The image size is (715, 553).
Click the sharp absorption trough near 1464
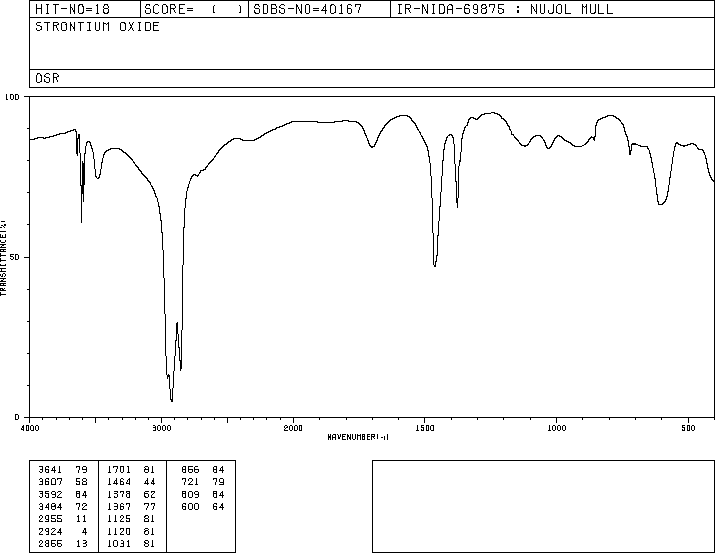click(x=435, y=265)
